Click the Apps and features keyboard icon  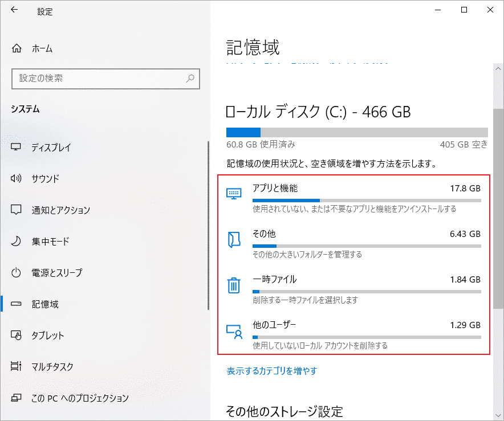(234, 194)
